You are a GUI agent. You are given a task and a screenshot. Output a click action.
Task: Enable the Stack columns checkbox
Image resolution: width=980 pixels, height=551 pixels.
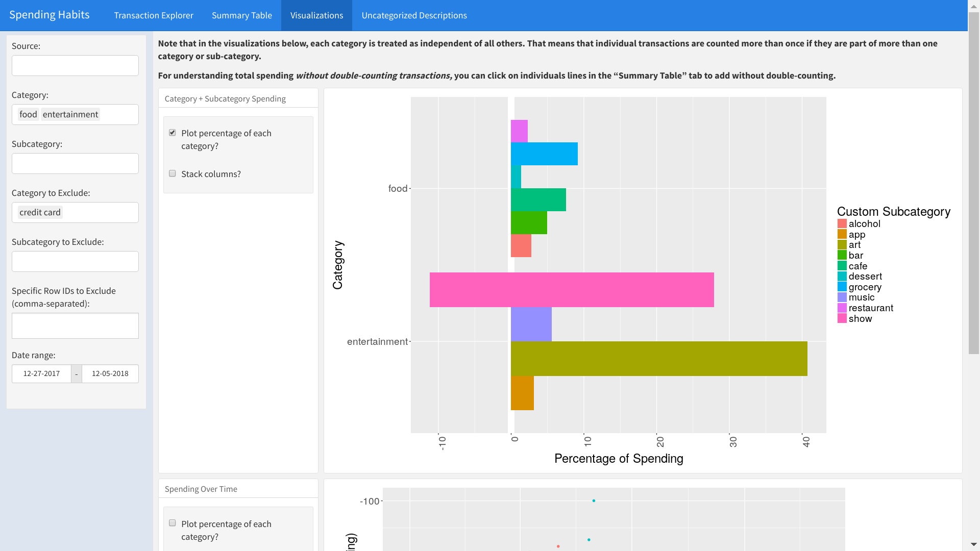coord(173,173)
